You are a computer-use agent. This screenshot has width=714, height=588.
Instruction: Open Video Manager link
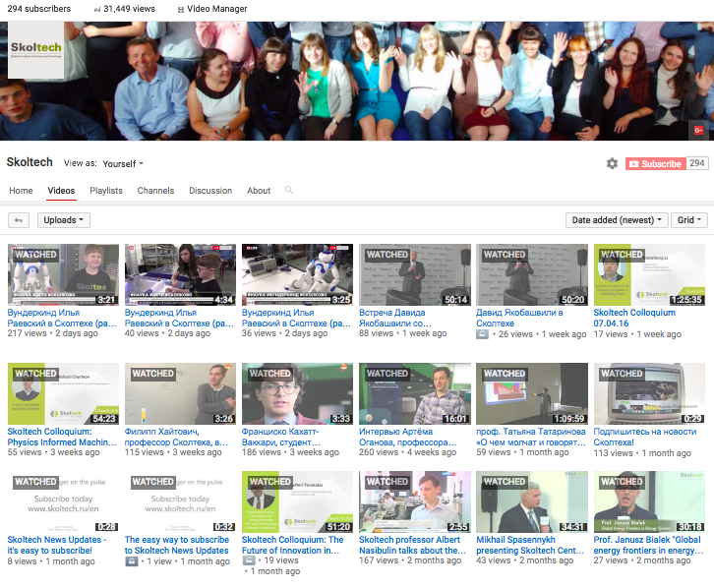[x=216, y=9]
